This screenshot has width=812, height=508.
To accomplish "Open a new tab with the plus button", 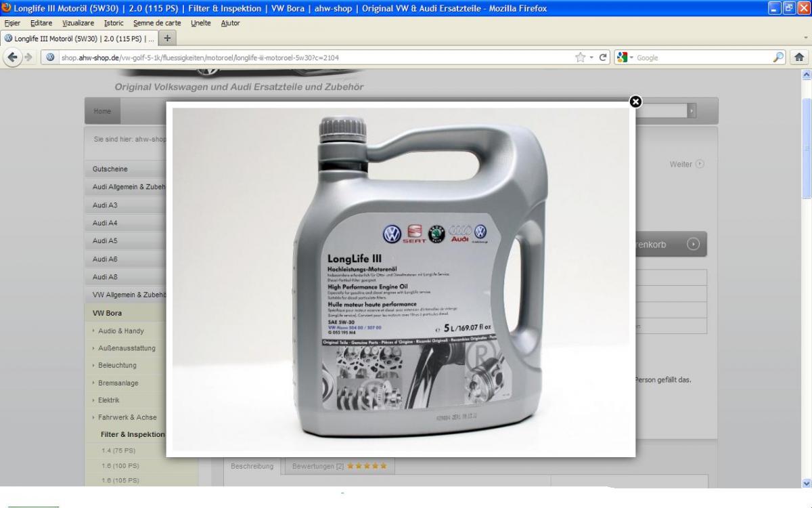I will pos(168,37).
